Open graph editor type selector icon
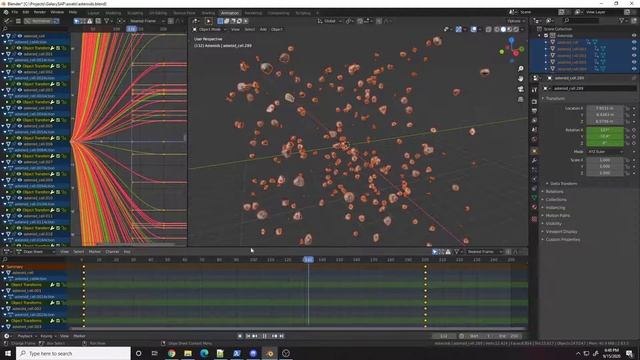Screen dimensions: 640x360 [x=7, y=21]
